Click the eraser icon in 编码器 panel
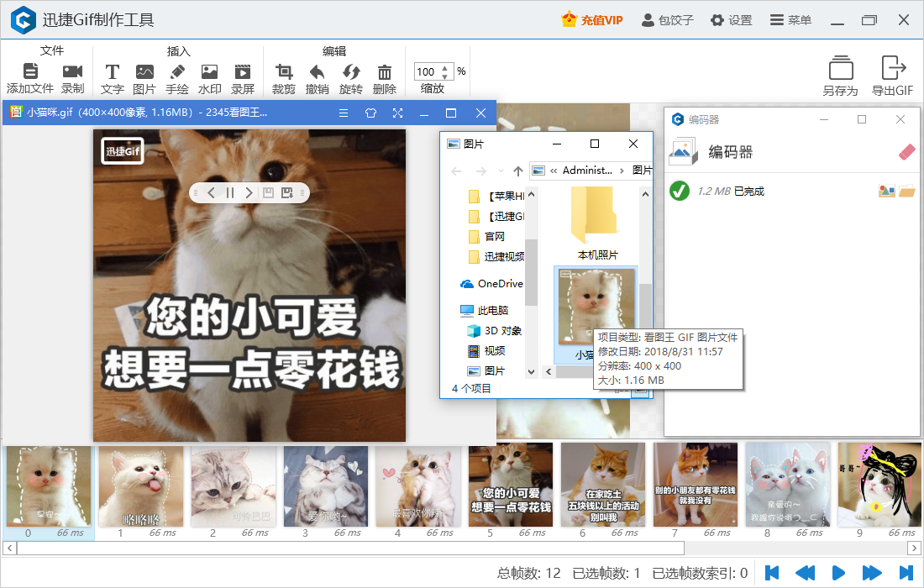The width and height of the screenshot is (924, 588). click(906, 152)
